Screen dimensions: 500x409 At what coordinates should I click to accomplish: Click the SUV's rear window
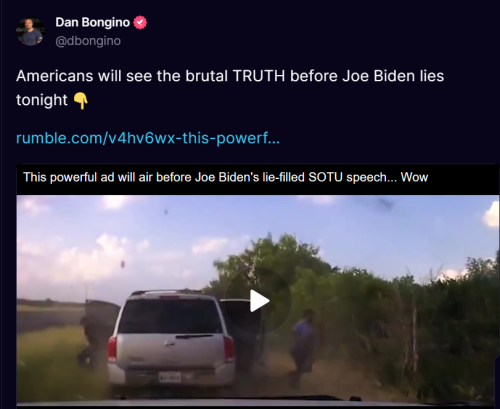(x=171, y=316)
